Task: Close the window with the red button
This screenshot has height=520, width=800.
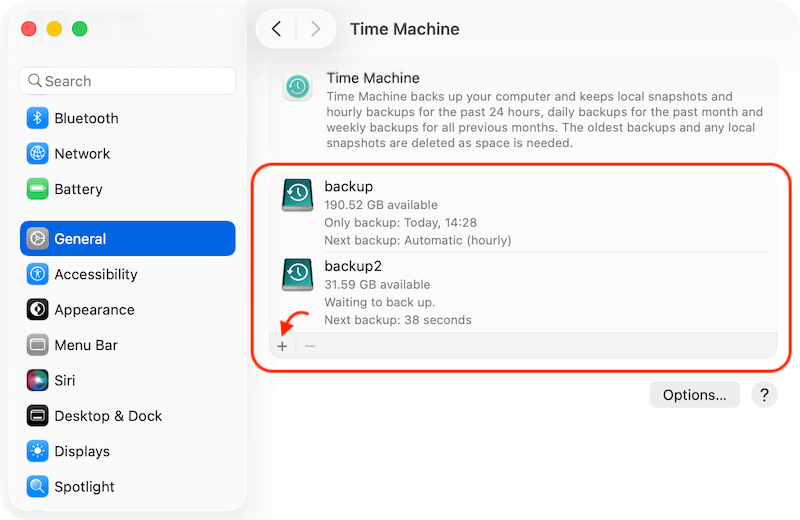Action: 29,29
